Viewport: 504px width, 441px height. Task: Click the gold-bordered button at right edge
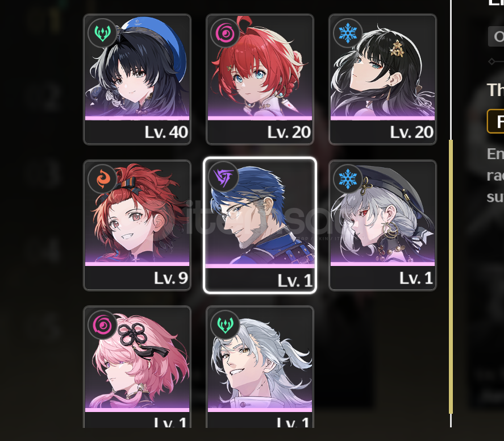click(x=495, y=121)
